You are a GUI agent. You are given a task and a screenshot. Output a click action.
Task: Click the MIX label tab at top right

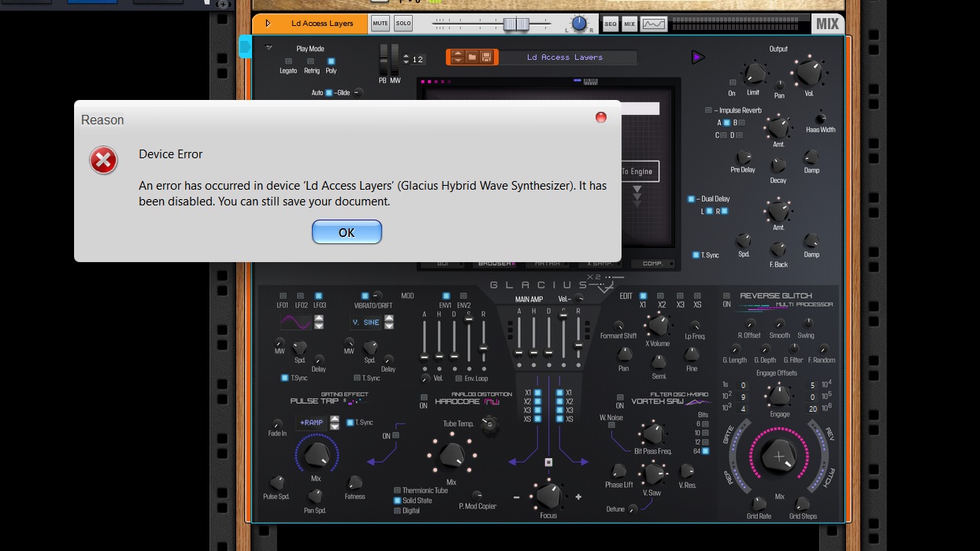pos(827,24)
